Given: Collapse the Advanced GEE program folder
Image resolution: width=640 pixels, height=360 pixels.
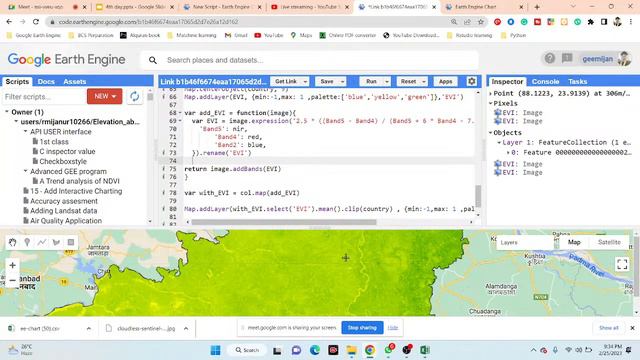Looking at the screenshot, I should 25,171.
